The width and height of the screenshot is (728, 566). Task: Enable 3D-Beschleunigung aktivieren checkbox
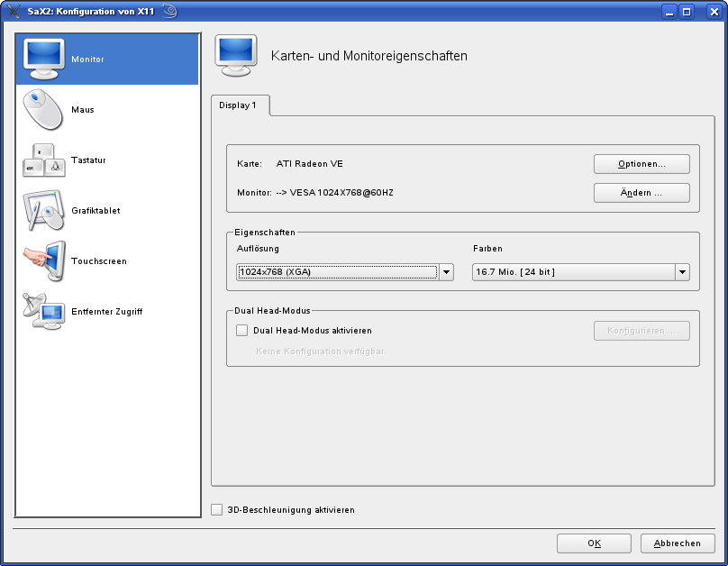pos(217,510)
